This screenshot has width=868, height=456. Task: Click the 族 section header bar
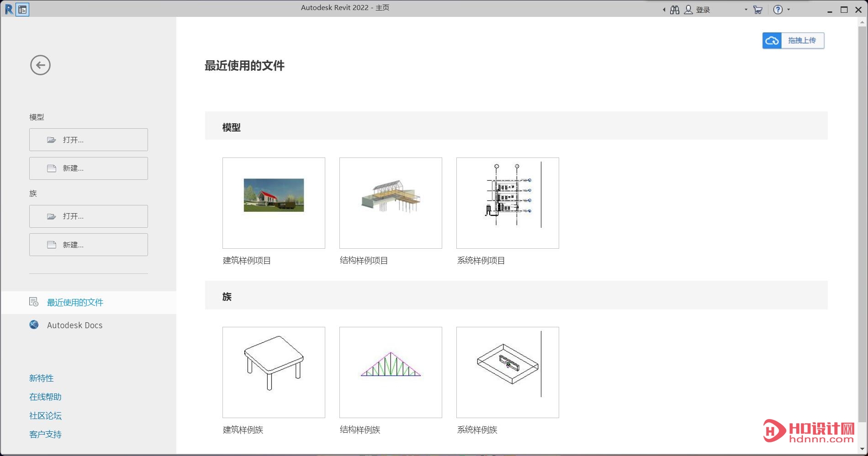coord(516,295)
